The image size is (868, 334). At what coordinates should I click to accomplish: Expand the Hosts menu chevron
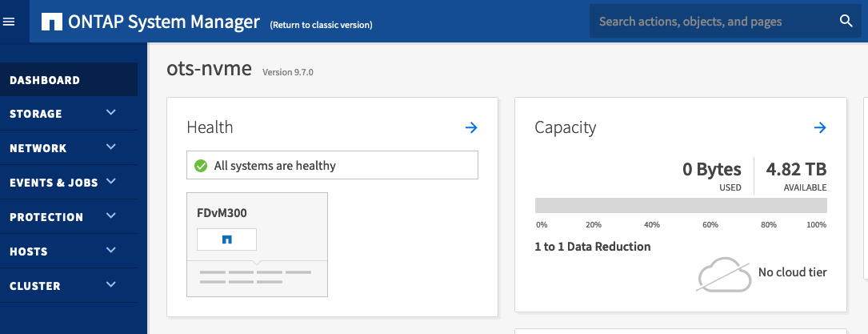111,251
